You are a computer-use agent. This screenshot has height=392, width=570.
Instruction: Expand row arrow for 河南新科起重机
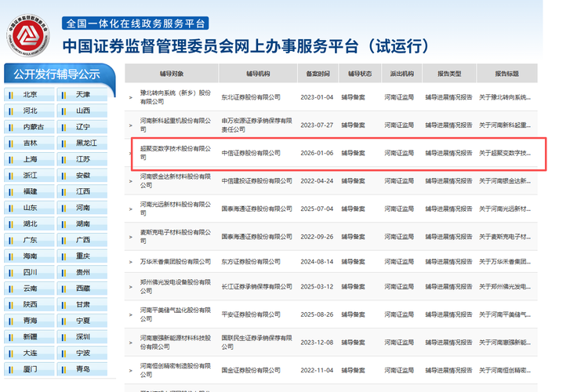(130, 125)
